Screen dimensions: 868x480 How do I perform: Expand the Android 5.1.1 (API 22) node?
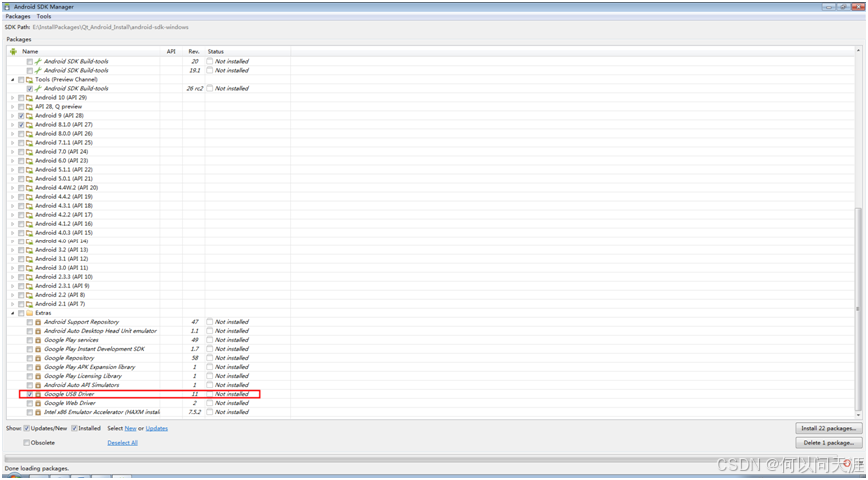(13, 170)
